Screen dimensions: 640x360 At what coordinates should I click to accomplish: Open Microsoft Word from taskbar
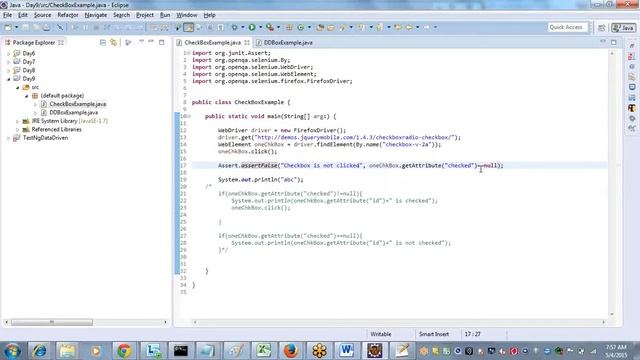tap(346, 351)
